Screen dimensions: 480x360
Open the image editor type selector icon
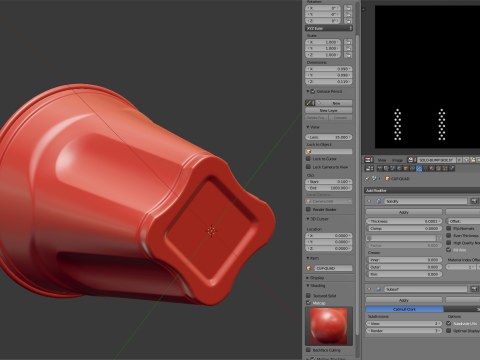[x=368, y=160]
